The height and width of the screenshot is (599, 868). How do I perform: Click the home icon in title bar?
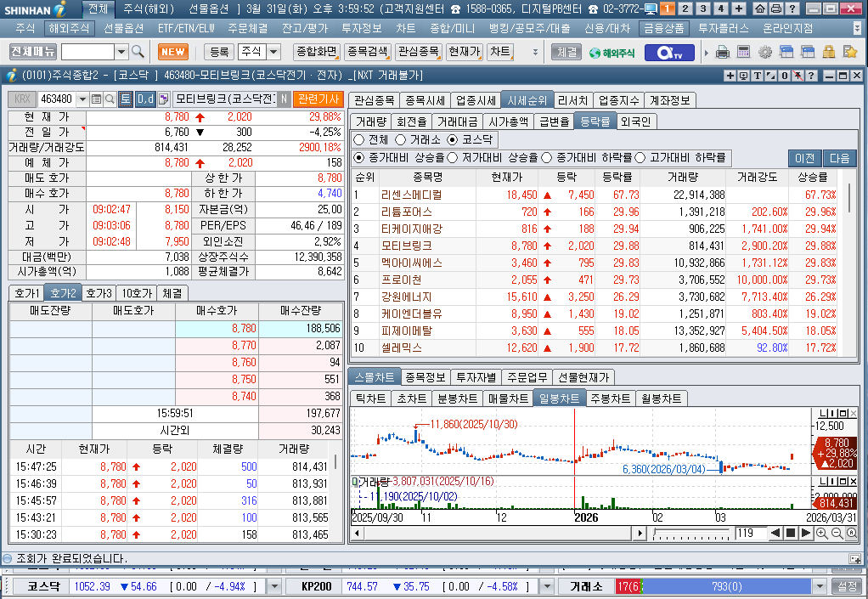pyautogui.click(x=761, y=8)
